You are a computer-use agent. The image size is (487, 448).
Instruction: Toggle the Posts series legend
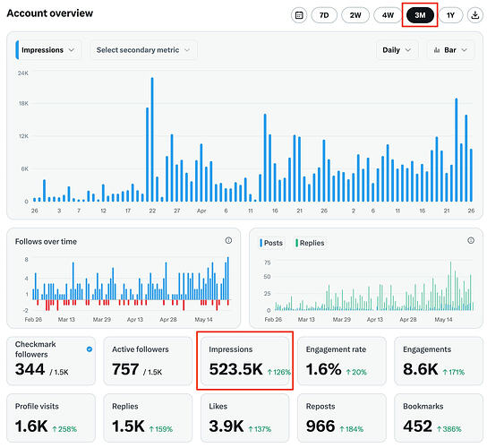pos(271,243)
